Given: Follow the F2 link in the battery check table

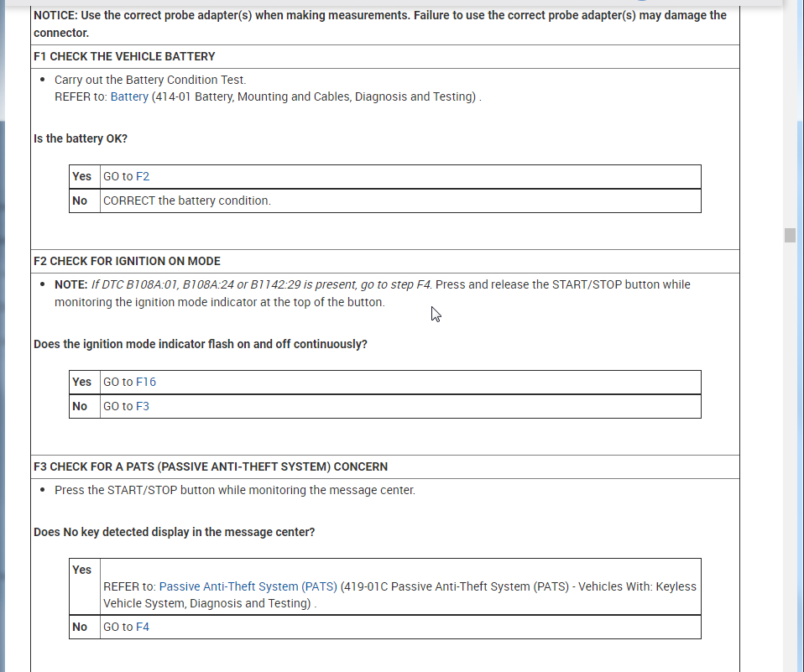Looking at the screenshot, I should pos(143,176).
